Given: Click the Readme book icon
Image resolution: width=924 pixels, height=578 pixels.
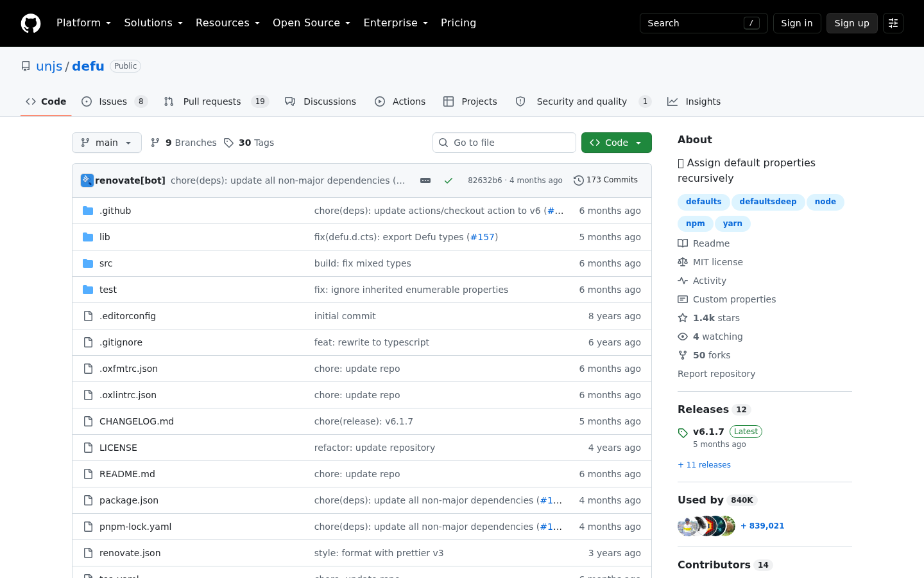Looking at the screenshot, I should click(x=683, y=243).
